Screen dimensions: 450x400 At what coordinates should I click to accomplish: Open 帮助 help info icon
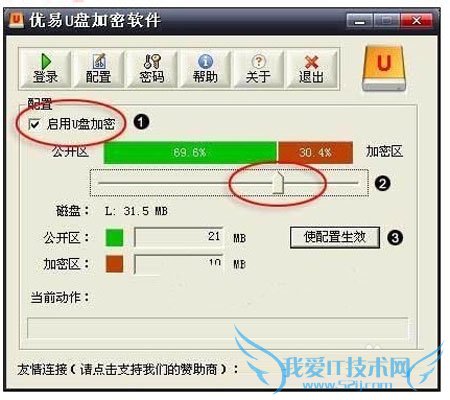point(205,61)
